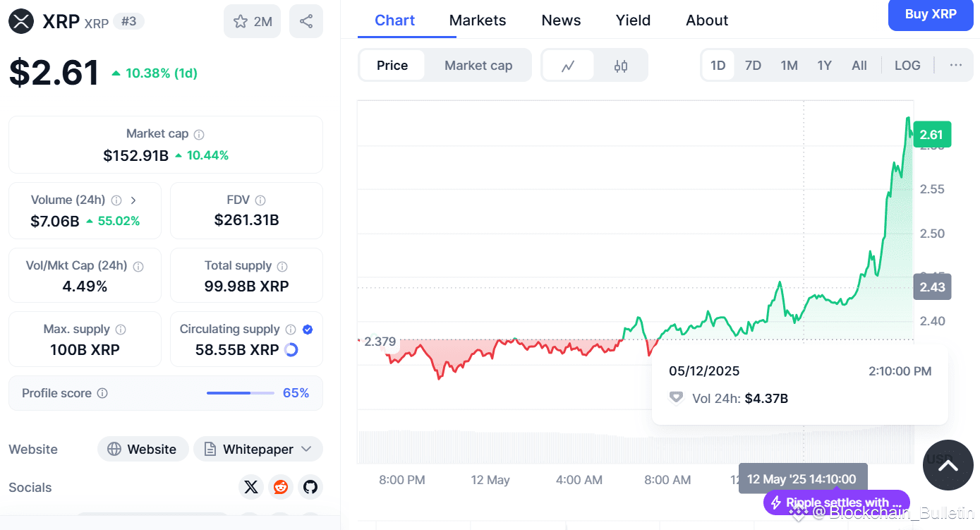Screen dimensions: 980x530
Task: Open the Market cap info tooltip
Action: coord(198,133)
